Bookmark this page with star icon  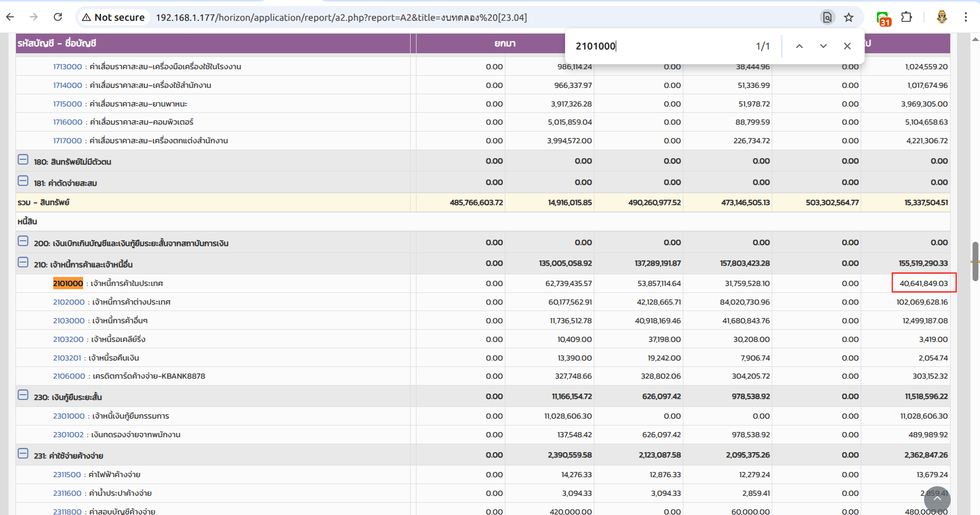pyautogui.click(x=849, y=18)
